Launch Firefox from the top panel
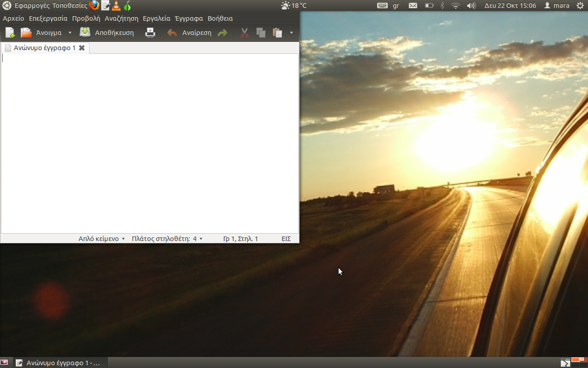This screenshot has width=588, height=368. tap(94, 6)
